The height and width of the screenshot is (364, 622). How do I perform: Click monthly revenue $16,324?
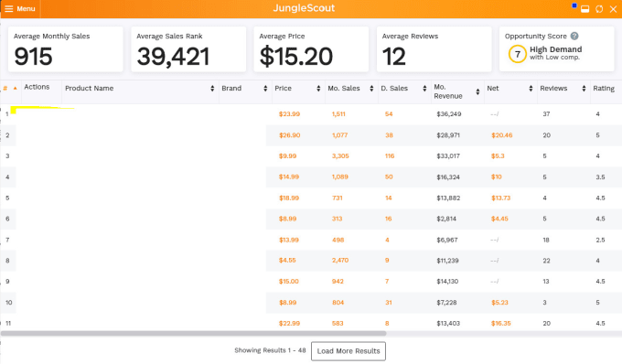tap(448, 177)
